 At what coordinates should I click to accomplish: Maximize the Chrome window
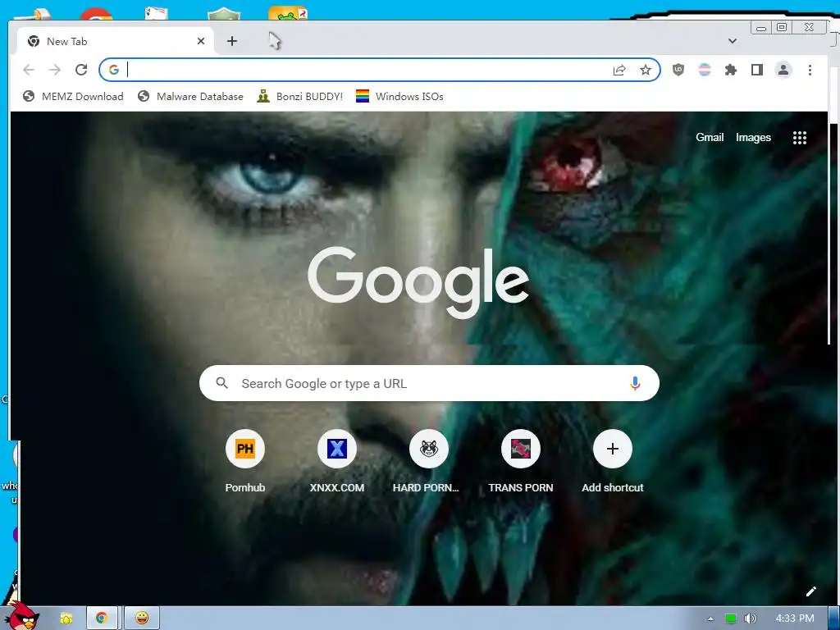coord(782,27)
